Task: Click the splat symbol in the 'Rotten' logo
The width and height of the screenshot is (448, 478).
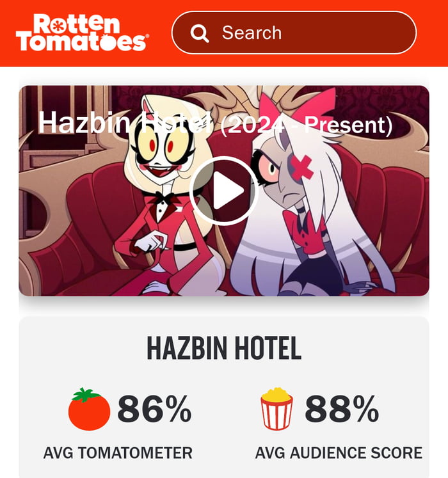Action: click(x=57, y=26)
